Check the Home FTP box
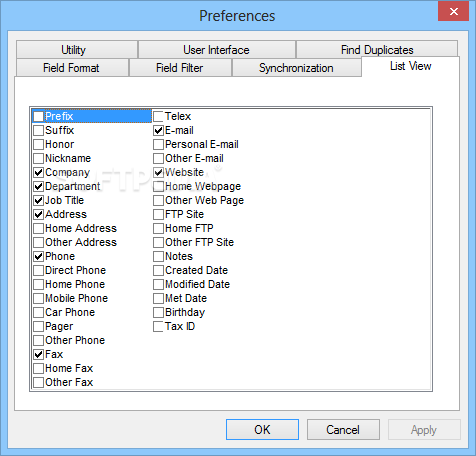476x456 pixels. point(158,228)
